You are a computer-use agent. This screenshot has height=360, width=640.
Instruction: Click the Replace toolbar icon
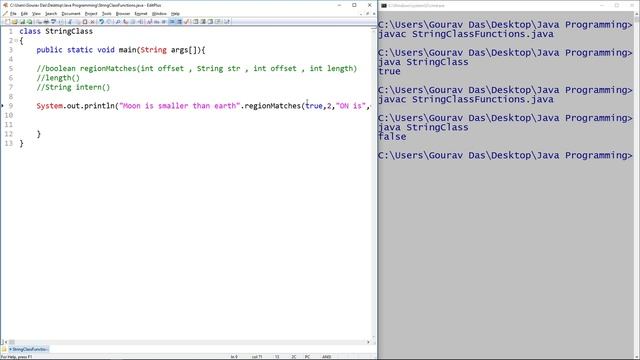pos(125,22)
